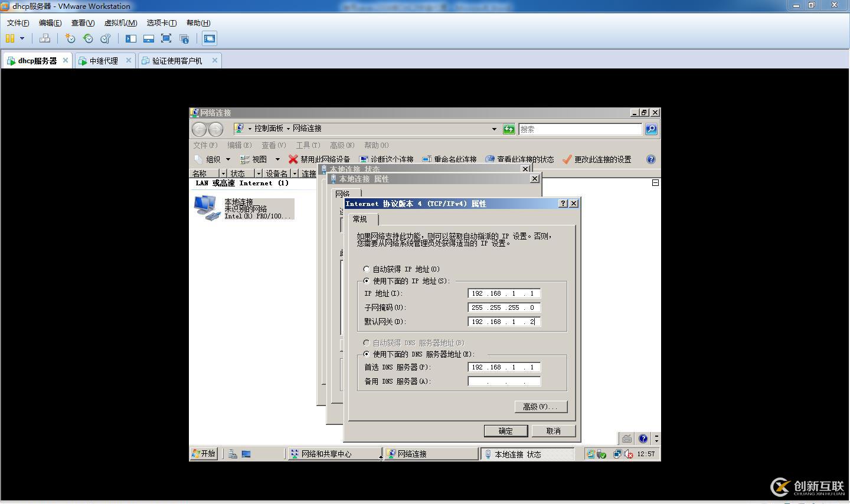
Task: Revert the VM to its snapshot
Action: [x=88, y=38]
